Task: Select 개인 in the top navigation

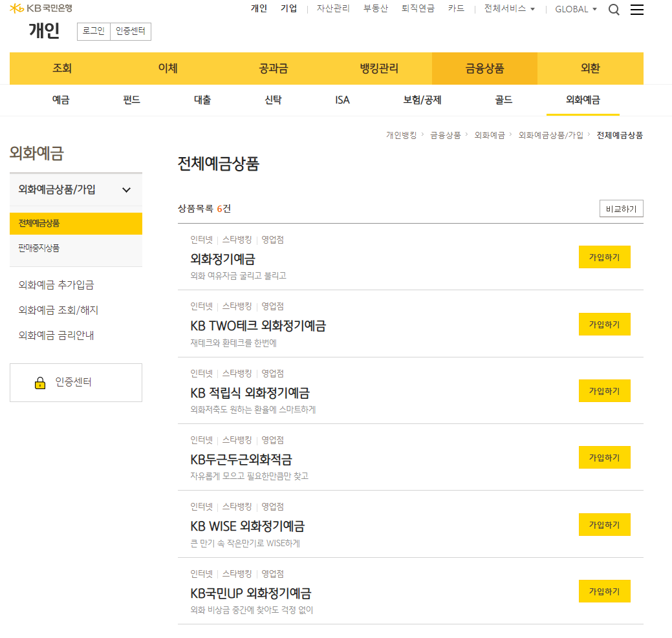Action: 259,8
